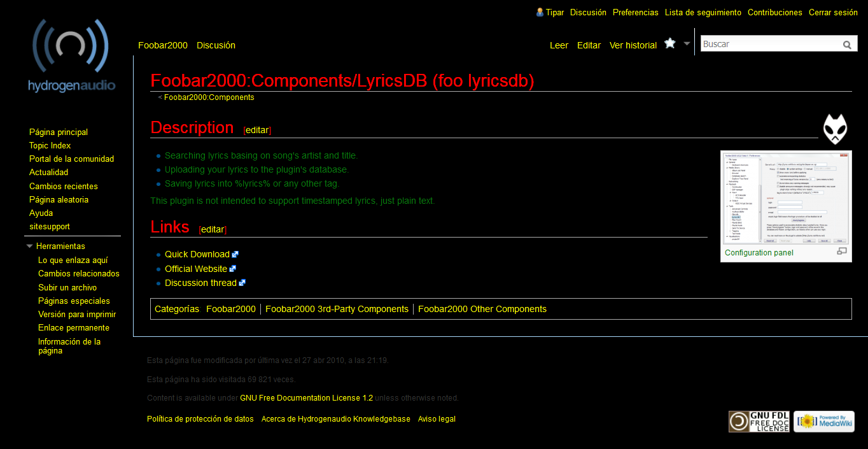
Task: Open Preferencias
Action: (x=636, y=12)
